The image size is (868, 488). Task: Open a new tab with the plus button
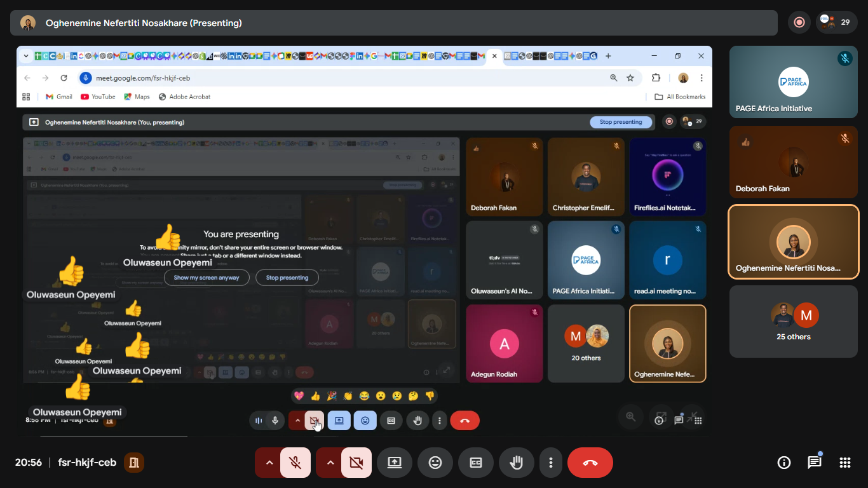point(608,56)
